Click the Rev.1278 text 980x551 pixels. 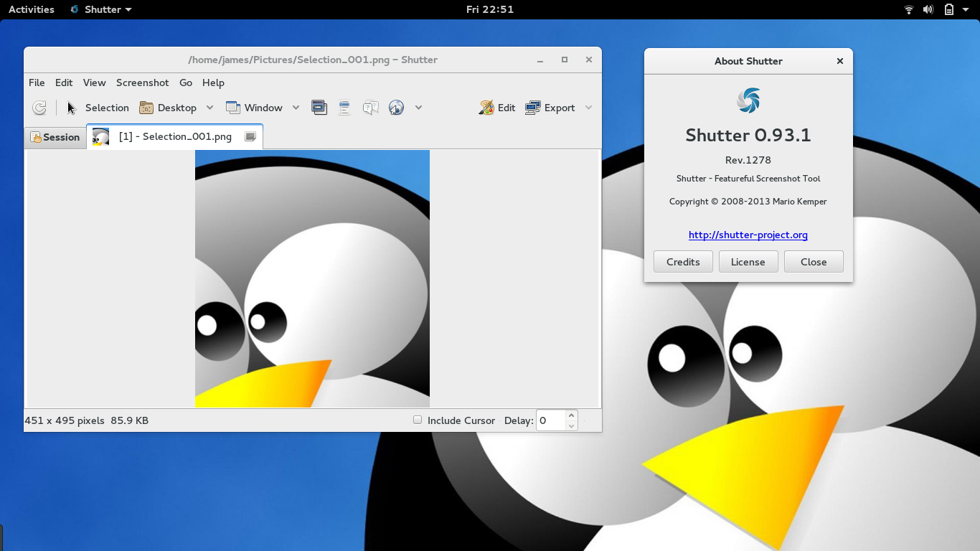tap(748, 160)
